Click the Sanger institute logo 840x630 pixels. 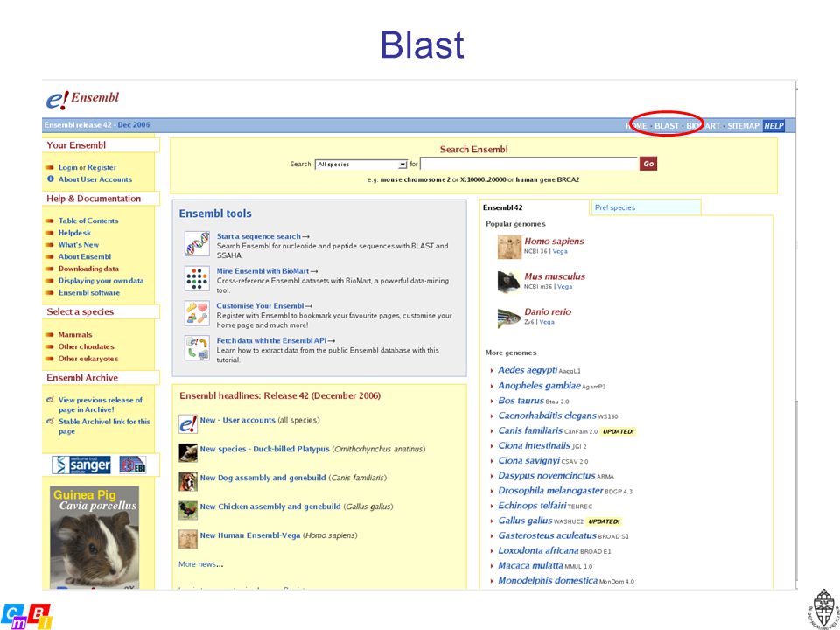[81, 465]
